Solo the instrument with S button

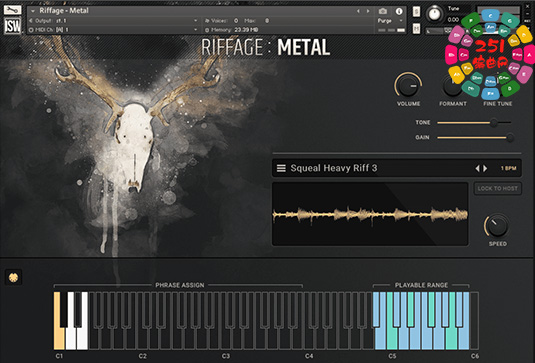416,12
